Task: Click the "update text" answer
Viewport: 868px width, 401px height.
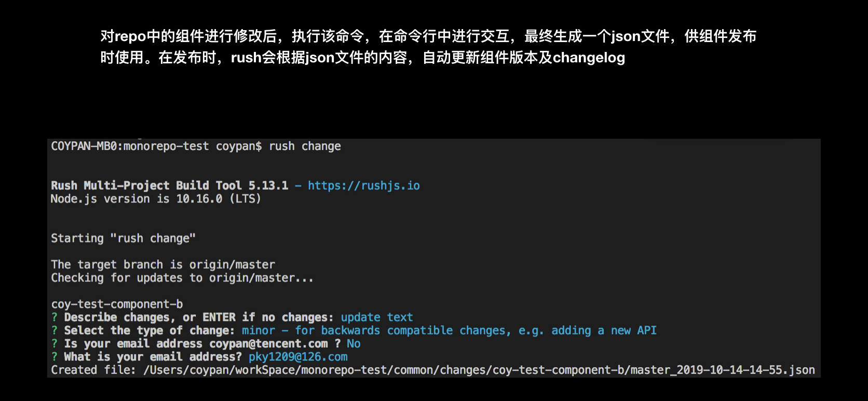Action: [x=377, y=317]
